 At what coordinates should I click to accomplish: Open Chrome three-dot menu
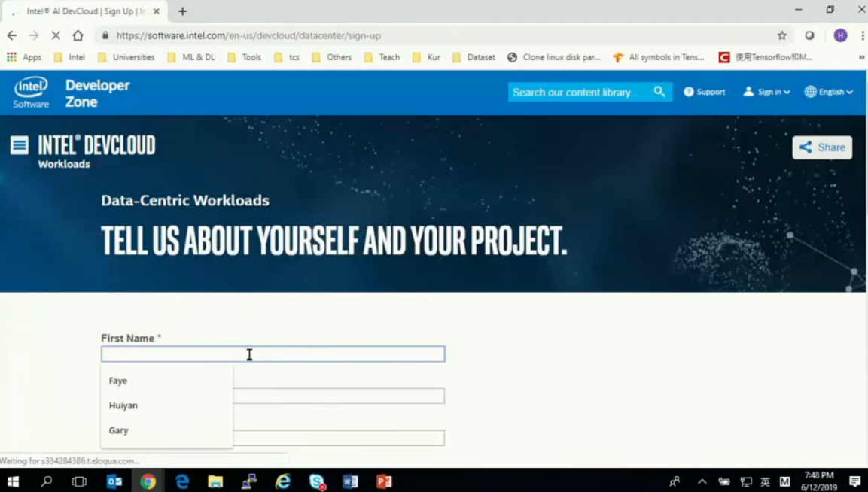(x=863, y=35)
